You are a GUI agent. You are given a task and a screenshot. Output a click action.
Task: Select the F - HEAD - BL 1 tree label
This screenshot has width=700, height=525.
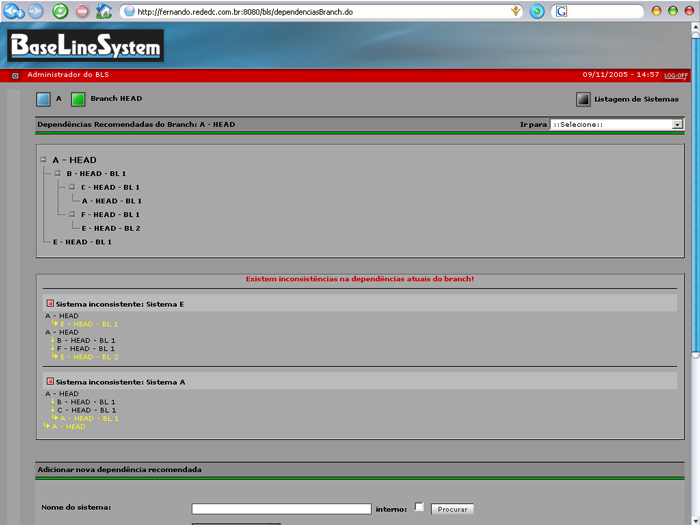(110, 214)
